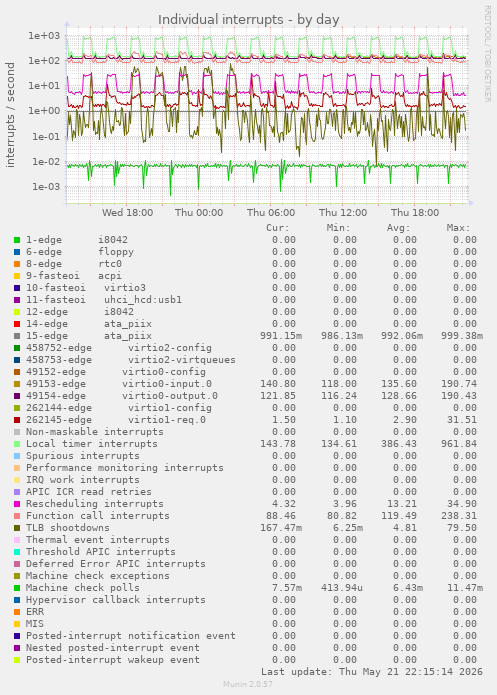This screenshot has height=695, width=497.
Task: Click the gray swatch for 15-edge ata_piix
Action: click(17, 336)
